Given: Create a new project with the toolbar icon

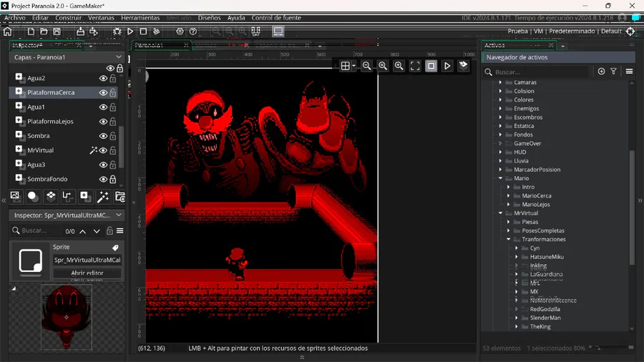Looking at the screenshot, I should pos(31,31).
